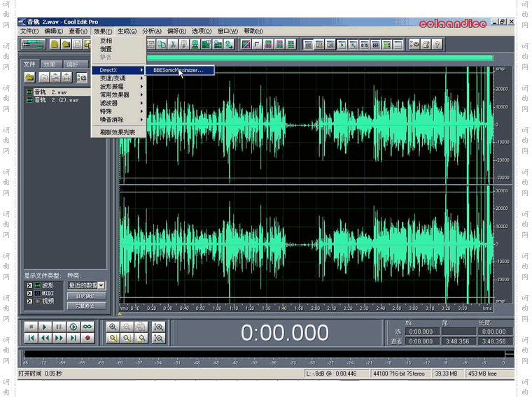Click the New file toolbar icon
The image size is (532, 398).
[55, 44]
